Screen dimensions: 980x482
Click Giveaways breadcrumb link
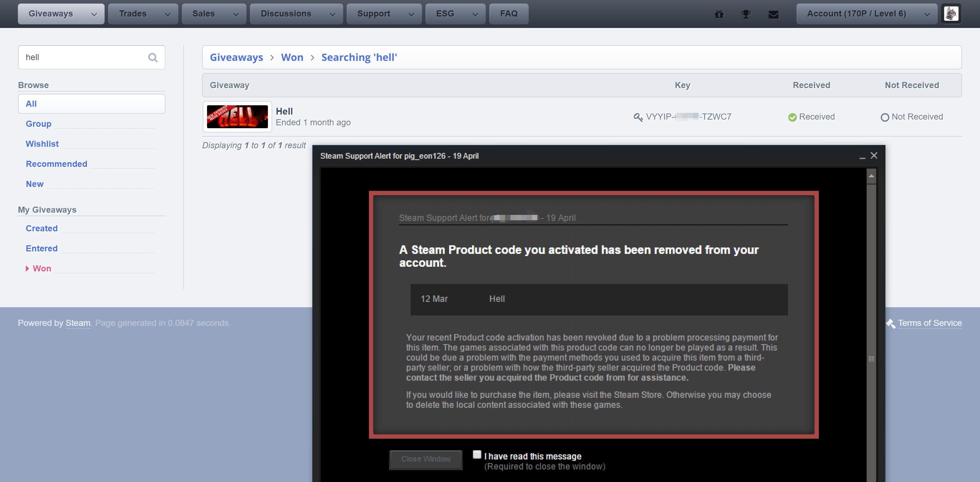[236, 57]
